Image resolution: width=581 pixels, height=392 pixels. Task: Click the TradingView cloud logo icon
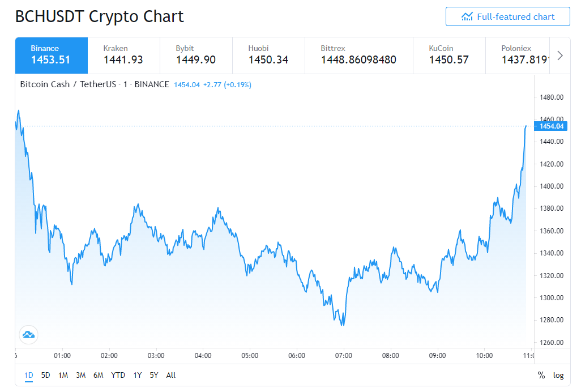coord(28,335)
